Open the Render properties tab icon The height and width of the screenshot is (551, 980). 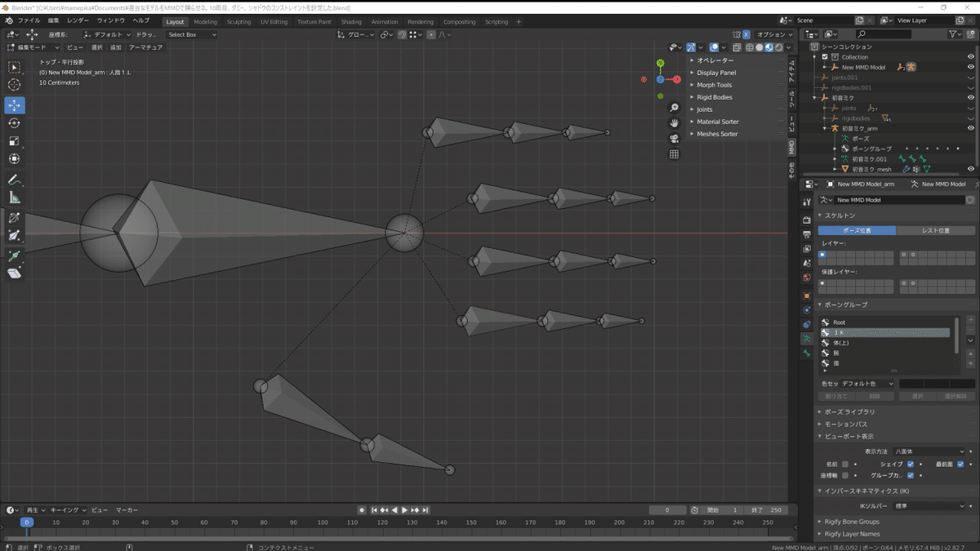(807, 220)
